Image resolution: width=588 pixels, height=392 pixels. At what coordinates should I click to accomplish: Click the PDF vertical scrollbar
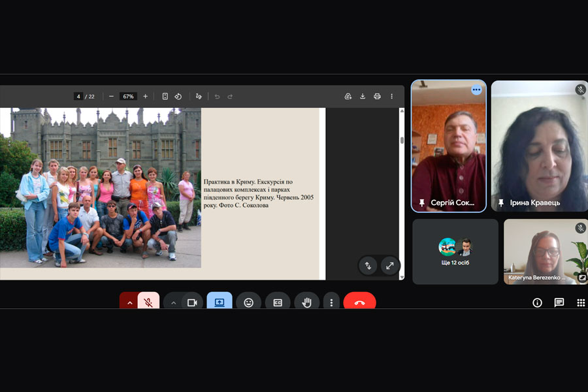401,140
